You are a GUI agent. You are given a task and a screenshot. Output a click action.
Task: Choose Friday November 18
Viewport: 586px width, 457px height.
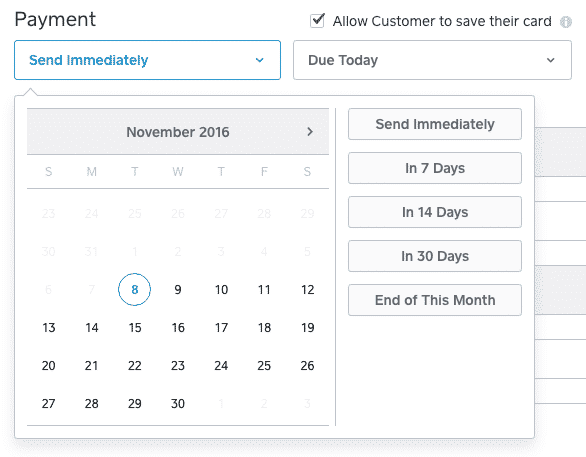click(x=264, y=328)
